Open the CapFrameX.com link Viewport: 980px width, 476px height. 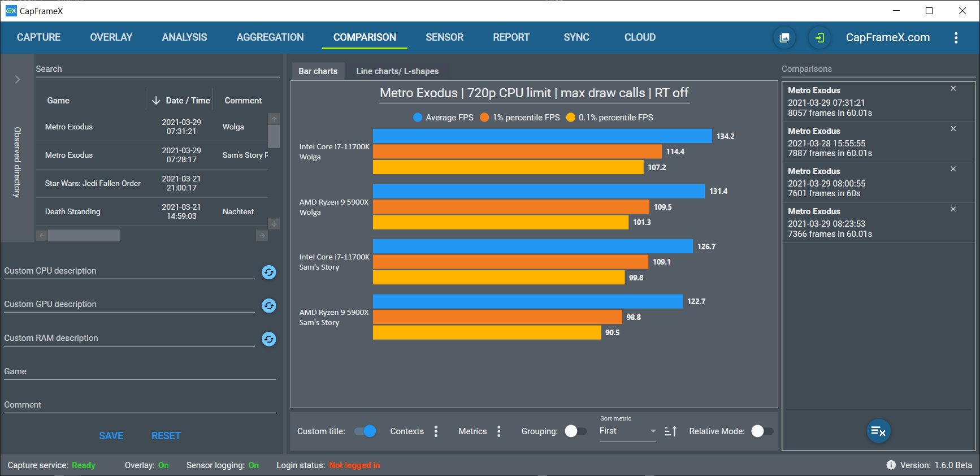[887, 38]
